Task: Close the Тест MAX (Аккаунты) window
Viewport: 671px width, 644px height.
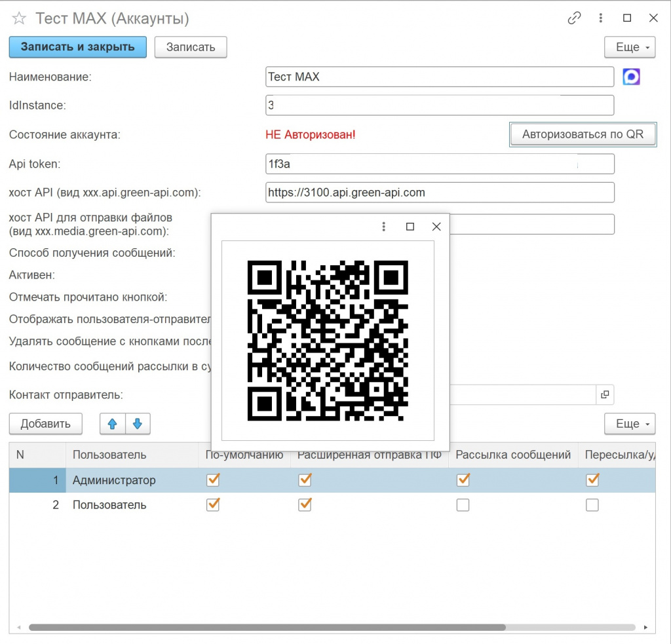Action: coord(653,18)
